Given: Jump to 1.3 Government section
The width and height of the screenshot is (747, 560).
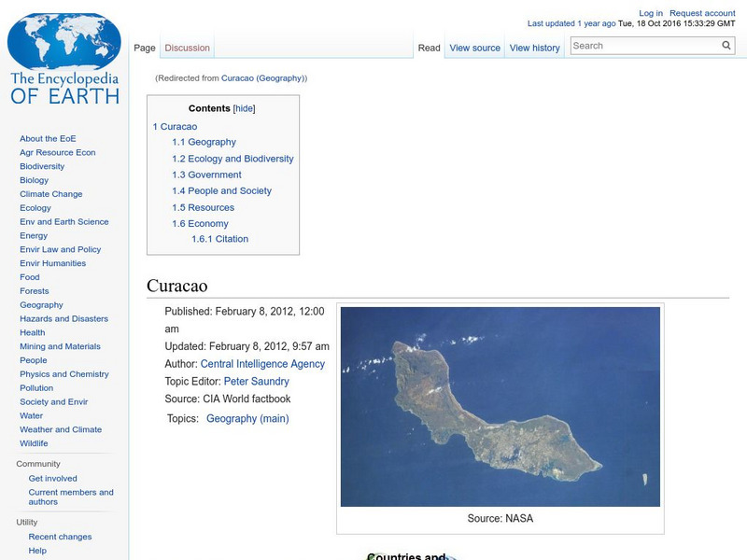Looking at the screenshot, I should coord(206,175).
